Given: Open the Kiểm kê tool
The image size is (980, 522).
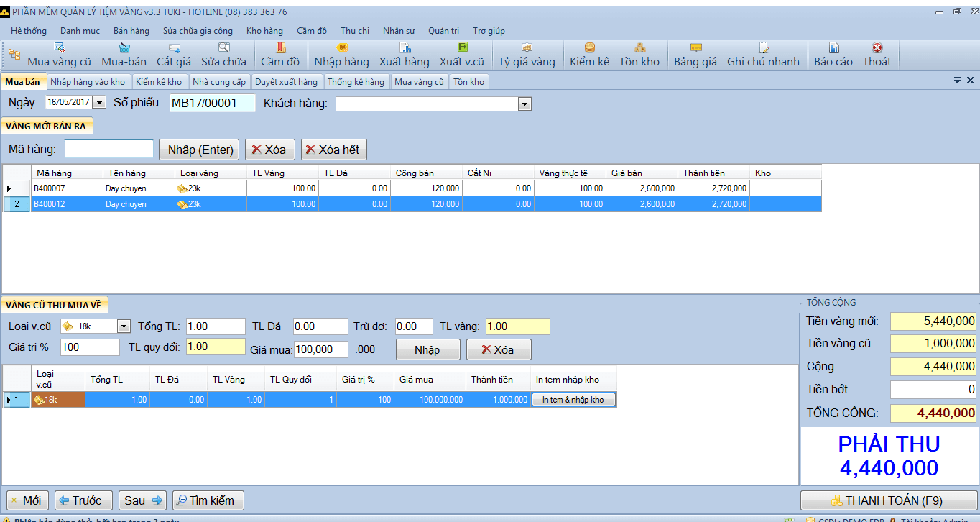Looking at the screenshot, I should [589, 55].
